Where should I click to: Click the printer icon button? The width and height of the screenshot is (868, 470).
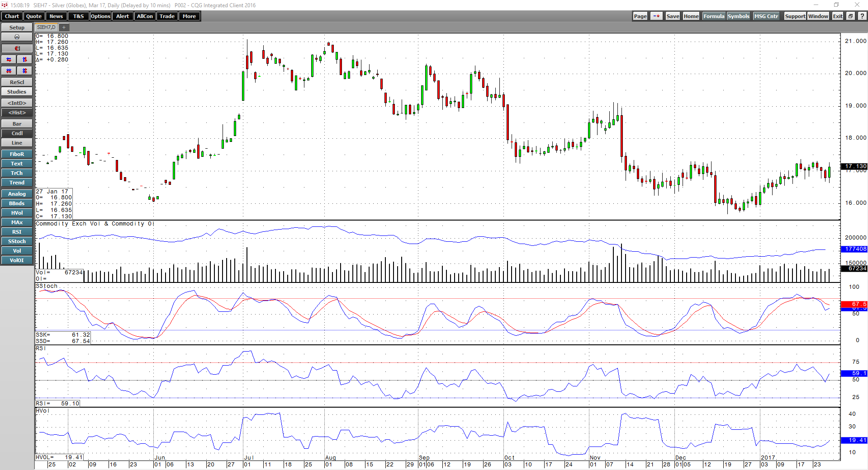click(x=17, y=37)
